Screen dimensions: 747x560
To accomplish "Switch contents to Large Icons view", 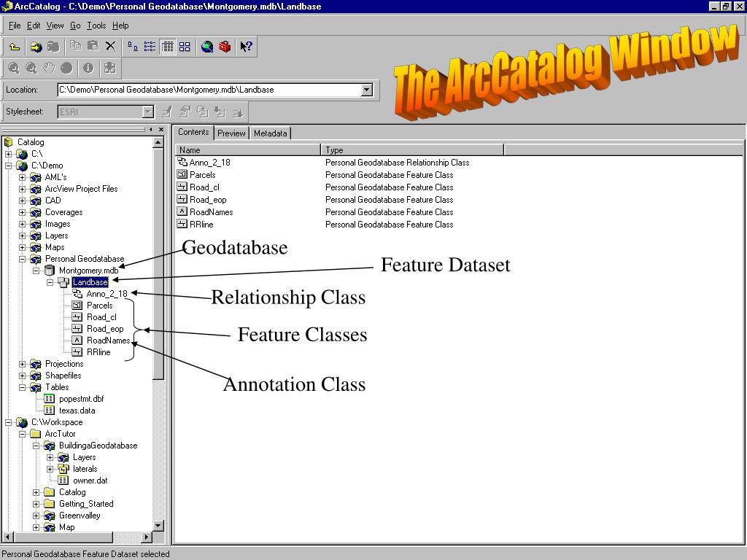I will point(133,46).
